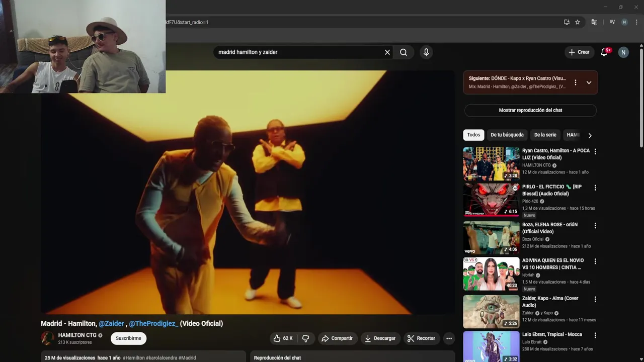Click Siguiente: DÓNDE - Kapo x Ryan Castro

[x=517, y=78]
